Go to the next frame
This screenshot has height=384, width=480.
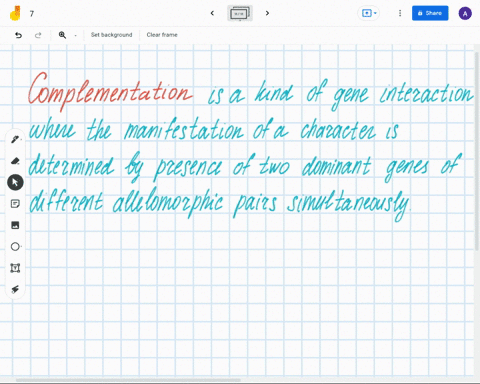coord(267,13)
